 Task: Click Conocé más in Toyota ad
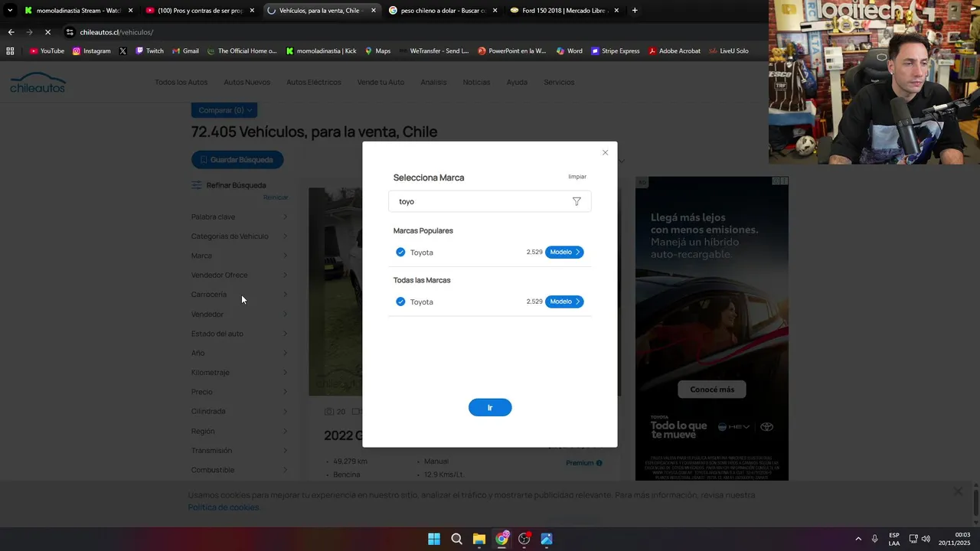712,390
